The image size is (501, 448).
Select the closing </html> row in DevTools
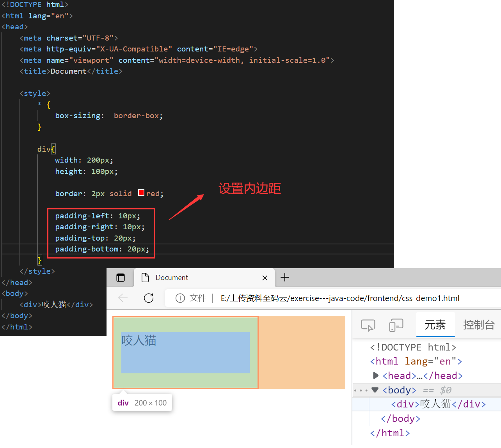[390, 433]
